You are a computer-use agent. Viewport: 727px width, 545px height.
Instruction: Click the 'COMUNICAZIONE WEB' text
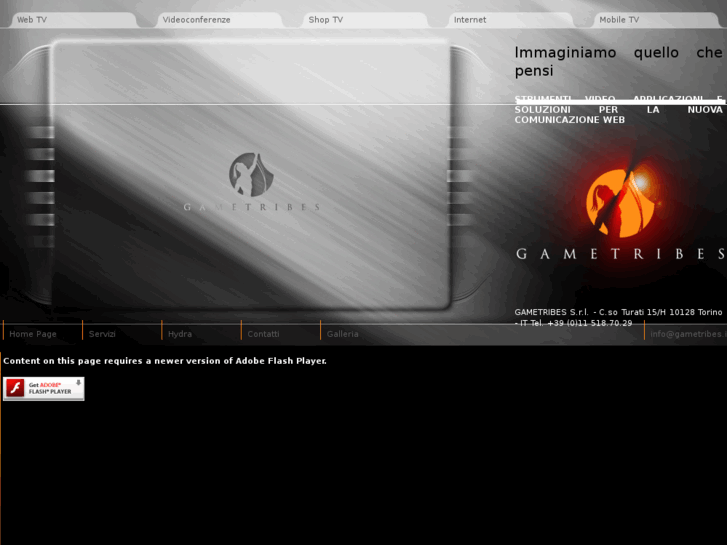(569, 120)
